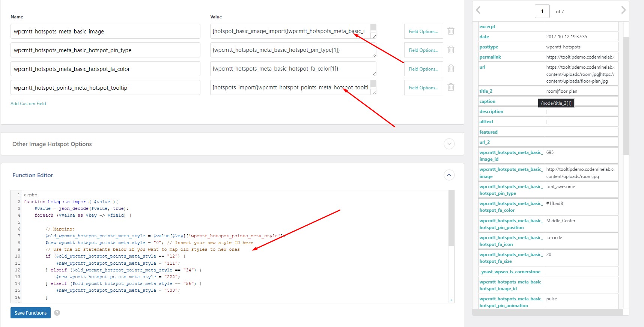Screen dimensions: 644x327
Task: Click the Add Custom Field link
Action: pyautogui.click(x=28, y=104)
